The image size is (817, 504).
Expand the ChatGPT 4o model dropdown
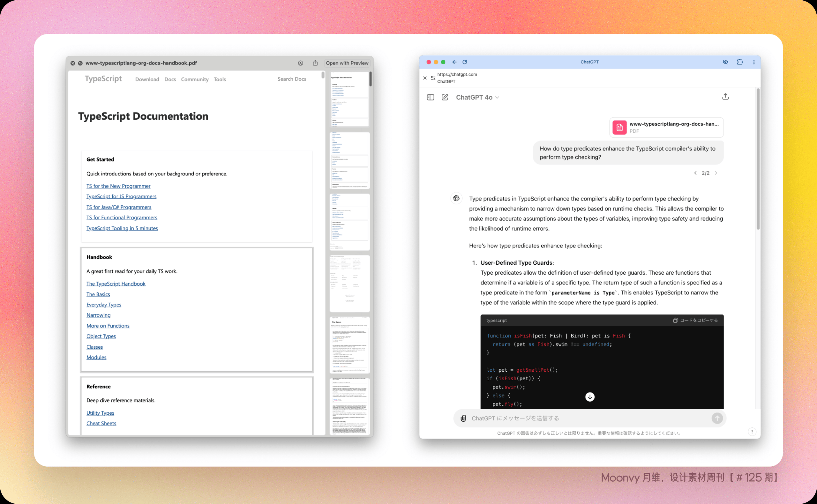click(x=477, y=97)
